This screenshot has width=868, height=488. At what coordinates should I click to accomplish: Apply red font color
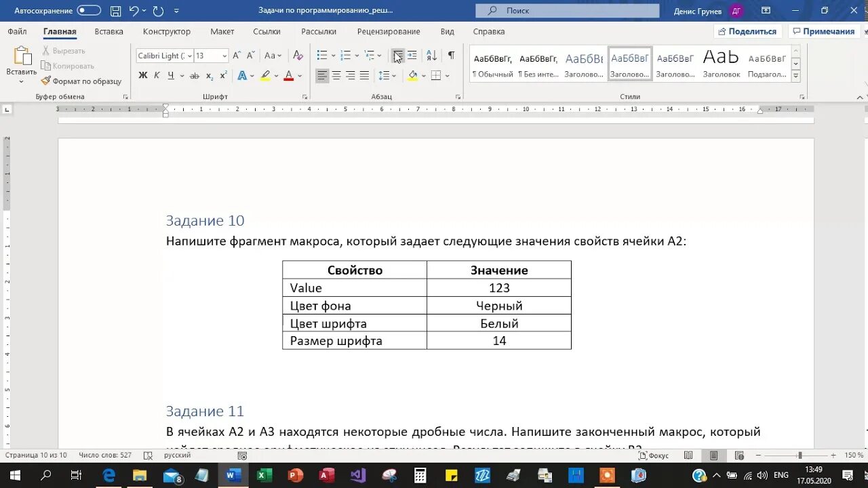coord(288,75)
